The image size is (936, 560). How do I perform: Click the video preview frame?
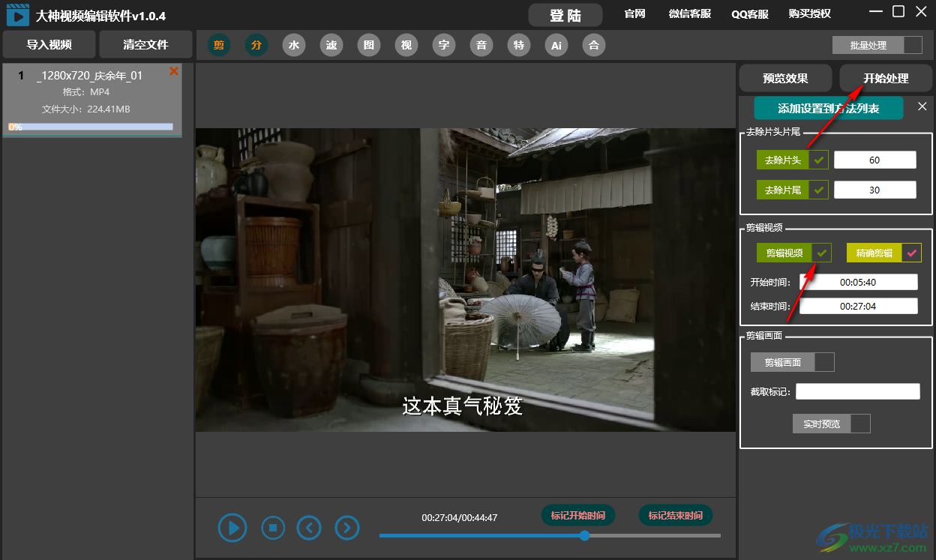[466, 280]
